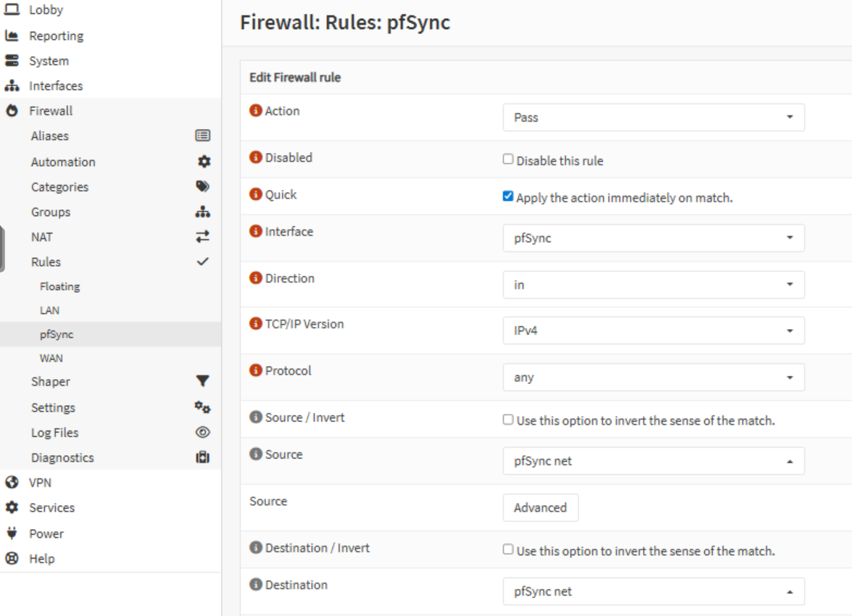Select the WAN rules menu item
This screenshot has height=616, width=852.
tap(51, 358)
